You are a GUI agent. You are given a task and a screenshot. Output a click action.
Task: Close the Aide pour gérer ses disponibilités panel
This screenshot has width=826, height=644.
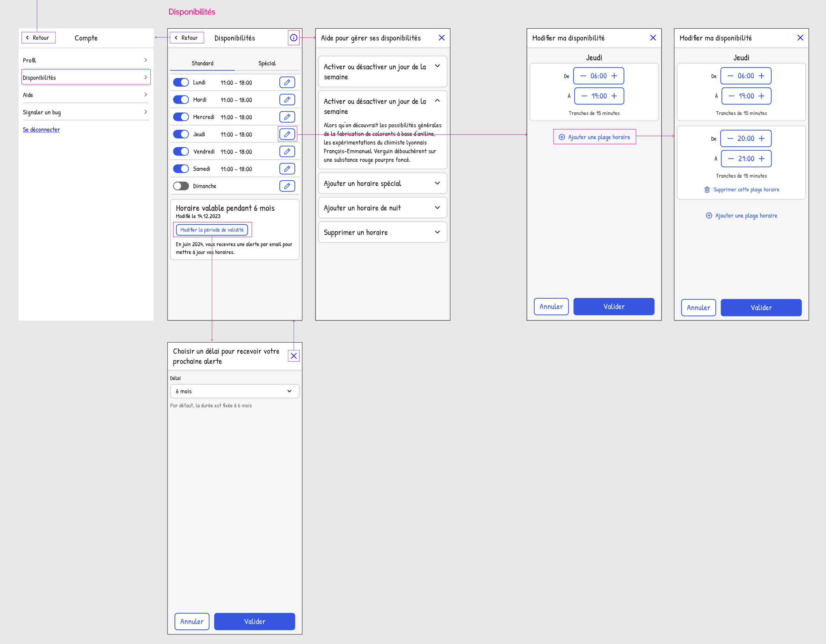(x=441, y=38)
